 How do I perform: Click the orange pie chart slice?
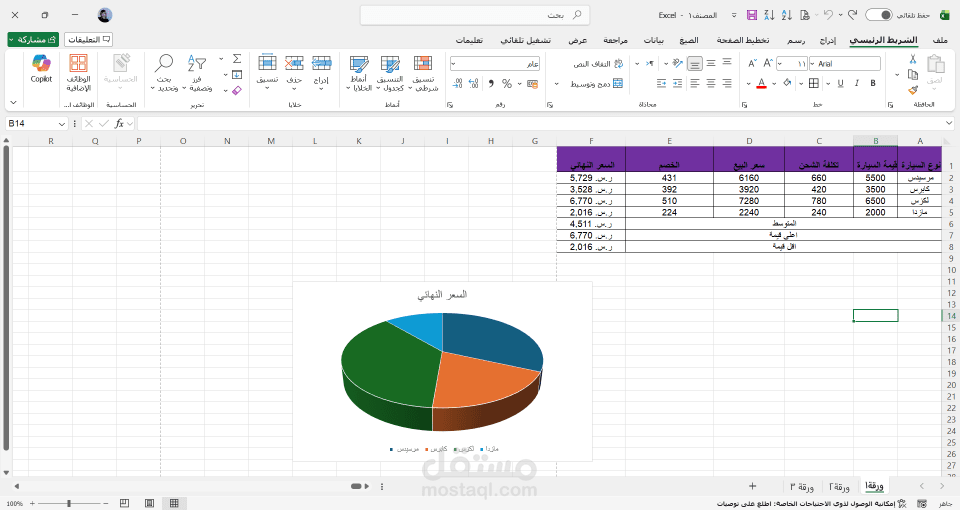(x=484, y=380)
